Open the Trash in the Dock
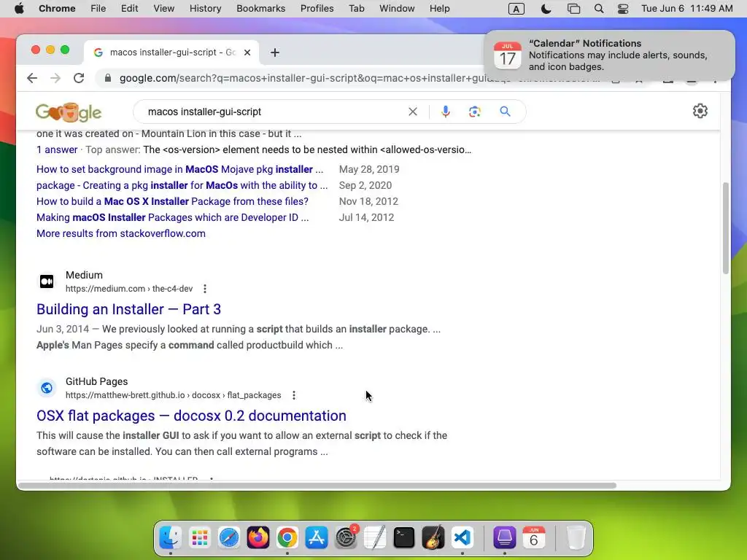 (x=576, y=538)
